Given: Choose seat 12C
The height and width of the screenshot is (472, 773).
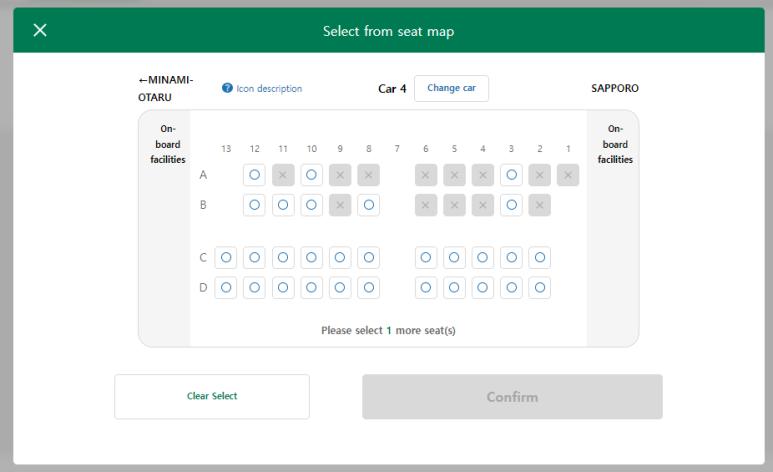Looking at the screenshot, I should pos(254,257).
